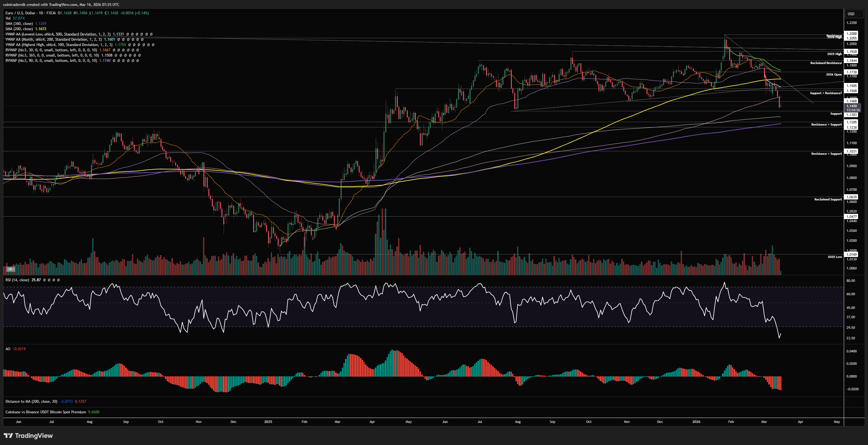Click the 1.1928 price level tag

pyautogui.click(x=852, y=52)
